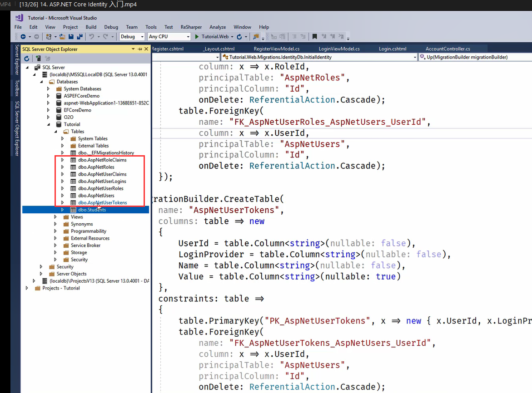
Task: Open the ReSharper menu
Action: tap(191, 27)
